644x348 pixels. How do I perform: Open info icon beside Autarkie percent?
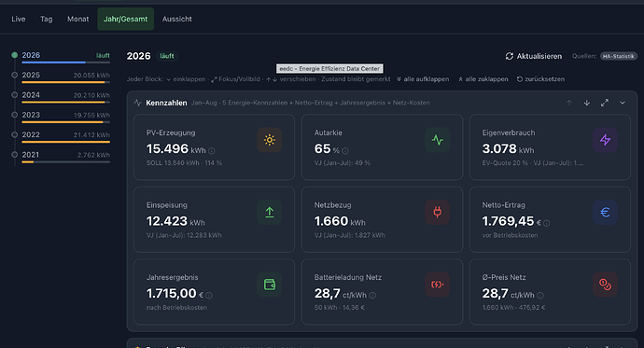(345, 150)
